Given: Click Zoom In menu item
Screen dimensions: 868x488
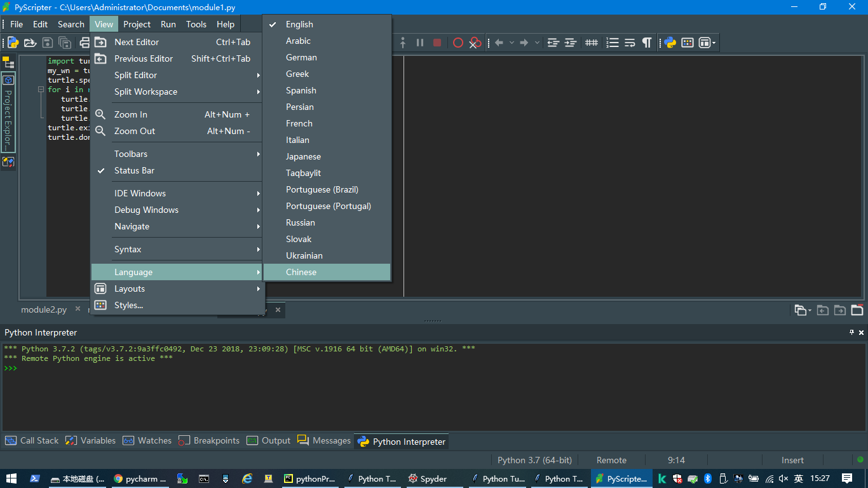Looking at the screenshot, I should (177, 114).
